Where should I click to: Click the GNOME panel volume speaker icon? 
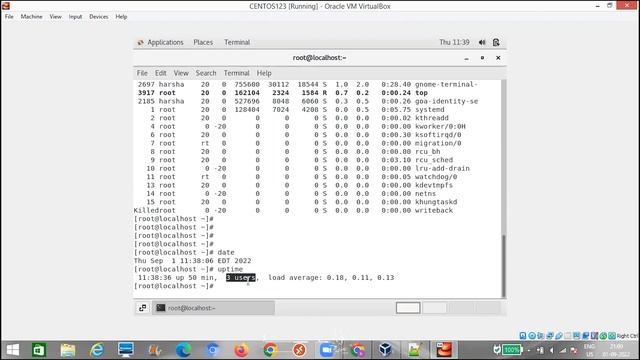pos(482,42)
